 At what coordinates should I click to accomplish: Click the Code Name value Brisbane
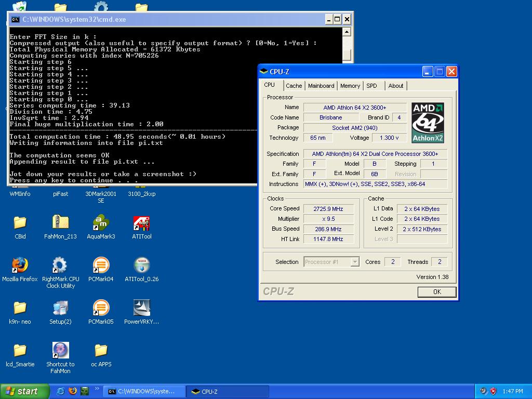[x=331, y=117]
